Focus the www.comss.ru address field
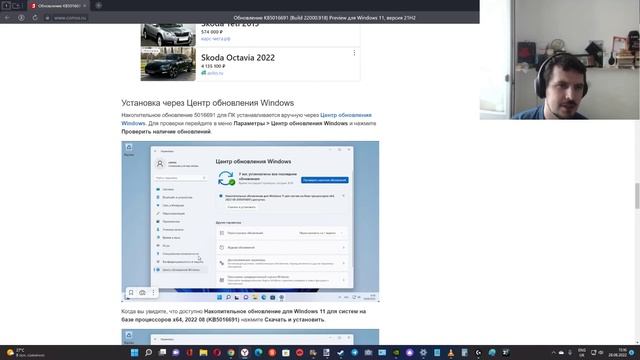This screenshot has height=360, width=640. [x=70, y=18]
